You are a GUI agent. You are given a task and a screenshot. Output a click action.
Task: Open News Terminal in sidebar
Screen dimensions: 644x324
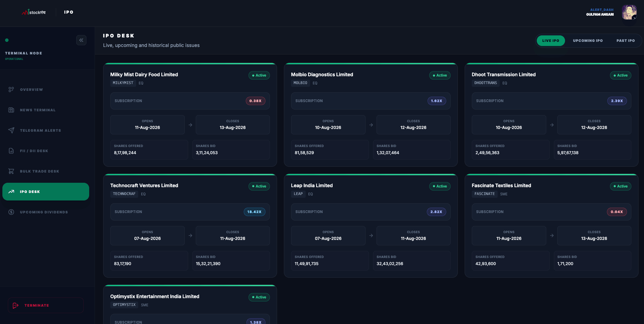point(46,110)
